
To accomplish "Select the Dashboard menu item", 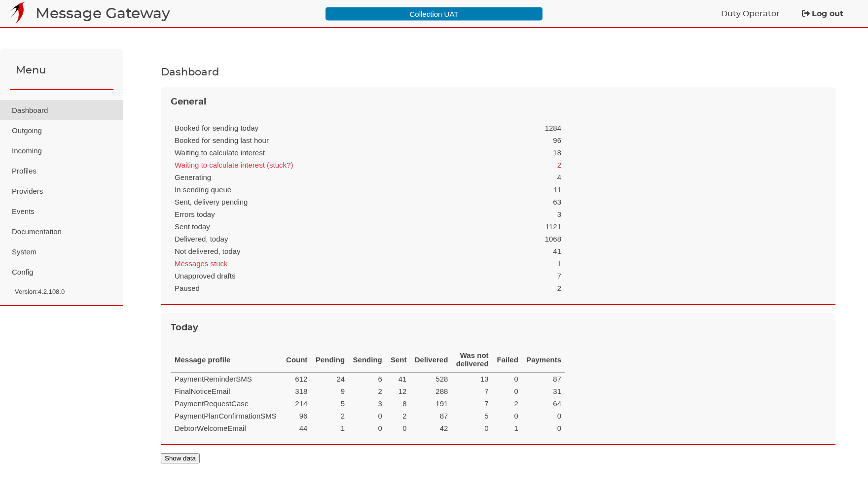I will [62, 110].
